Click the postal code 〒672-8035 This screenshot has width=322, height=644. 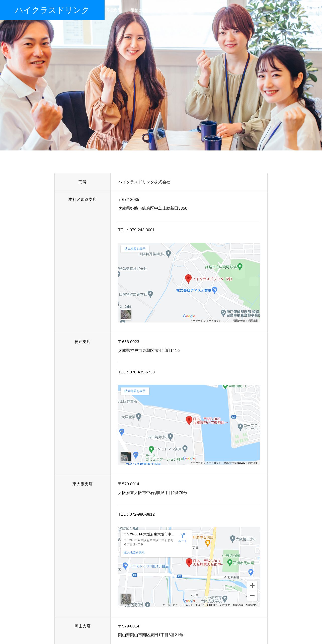click(129, 199)
